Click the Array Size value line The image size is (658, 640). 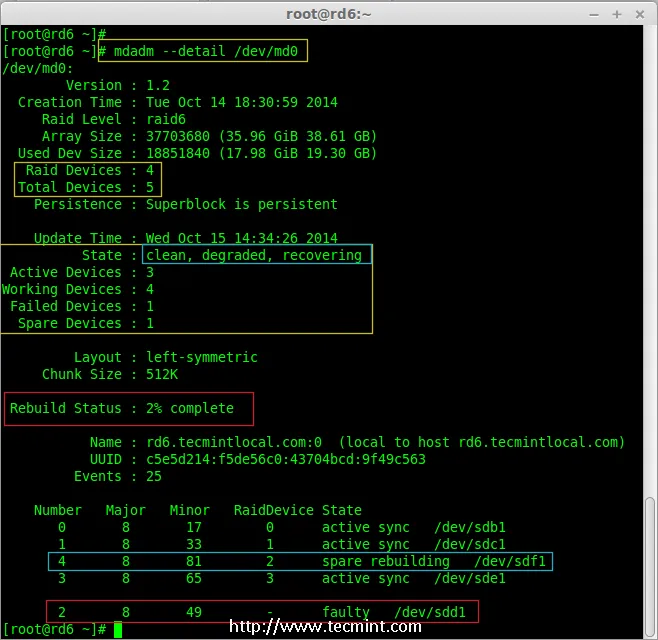(x=262, y=136)
